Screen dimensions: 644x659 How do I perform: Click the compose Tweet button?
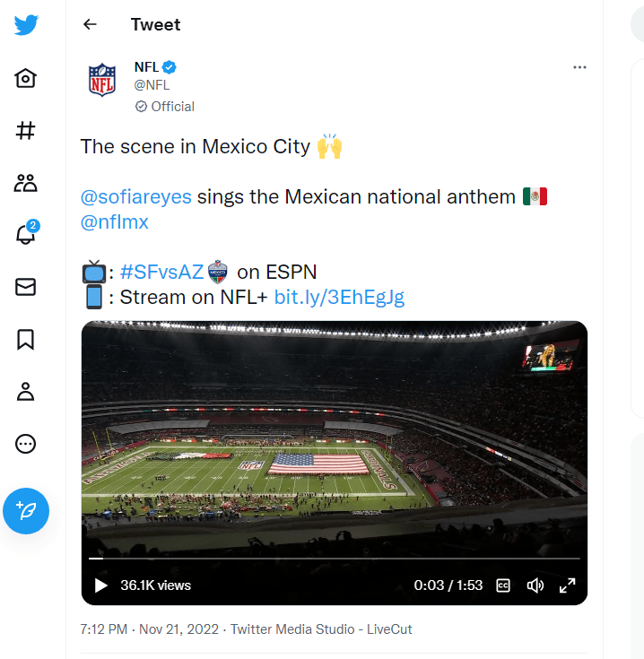pos(26,511)
